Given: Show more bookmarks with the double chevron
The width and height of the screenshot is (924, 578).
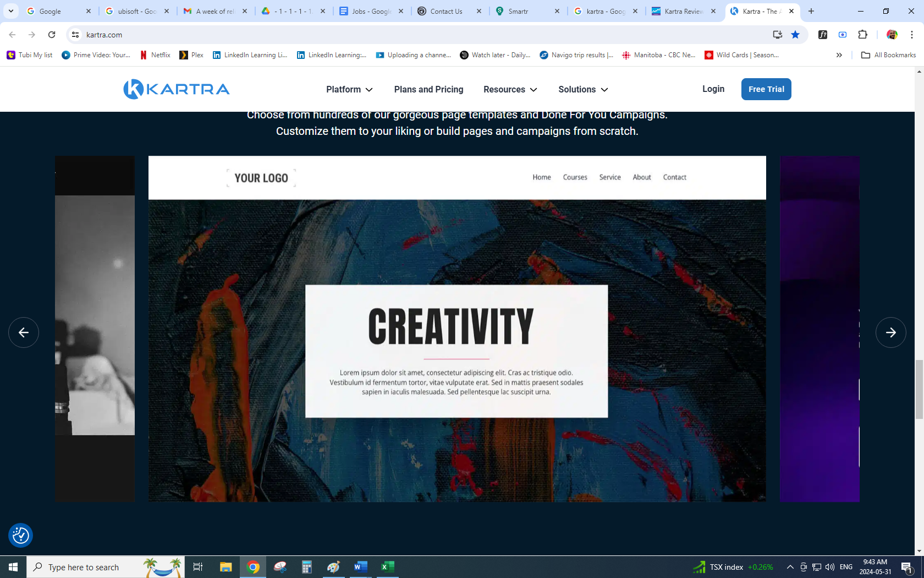Looking at the screenshot, I should [839, 55].
